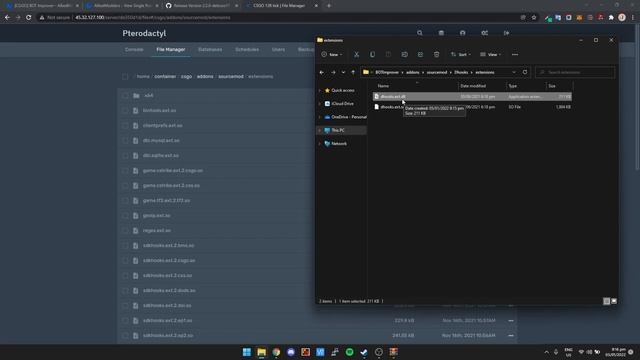
Task: Open the csgo breadcrumb link
Action: (x=187, y=77)
